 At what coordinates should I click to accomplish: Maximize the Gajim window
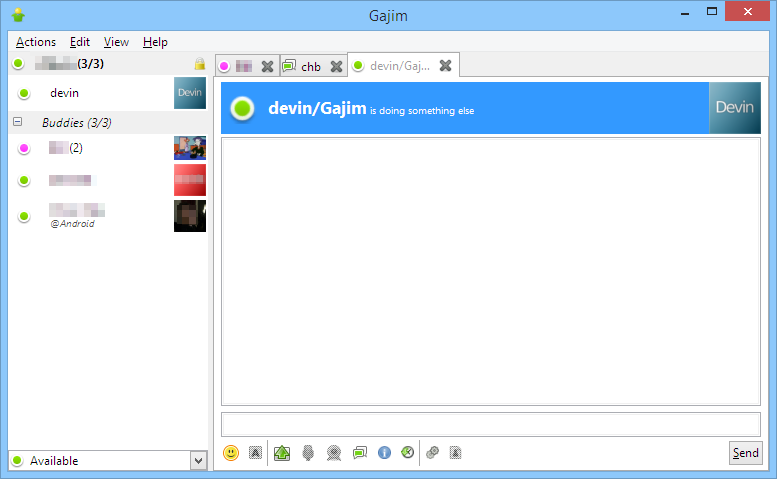point(712,11)
